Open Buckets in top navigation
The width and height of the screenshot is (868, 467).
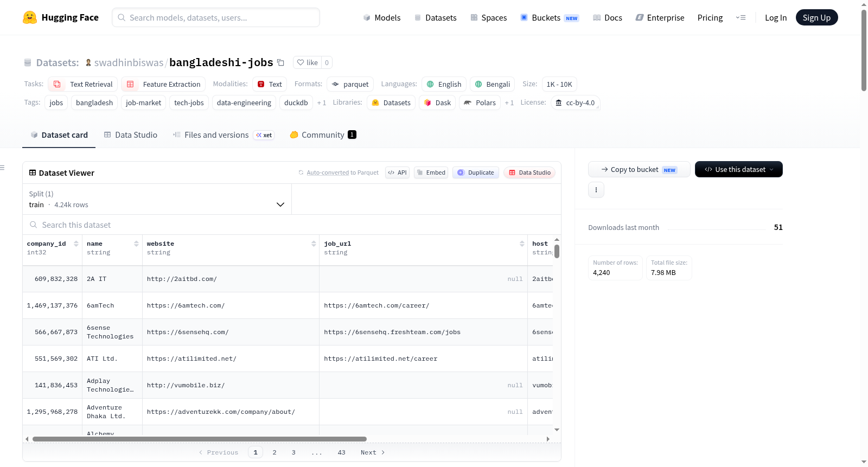(550, 17)
